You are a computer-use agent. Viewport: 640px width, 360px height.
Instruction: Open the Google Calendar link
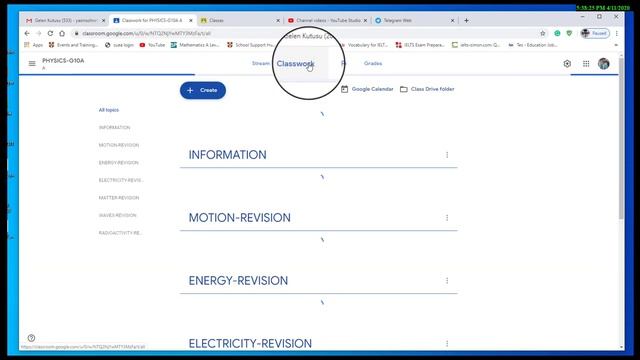click(x=367, y=89)
